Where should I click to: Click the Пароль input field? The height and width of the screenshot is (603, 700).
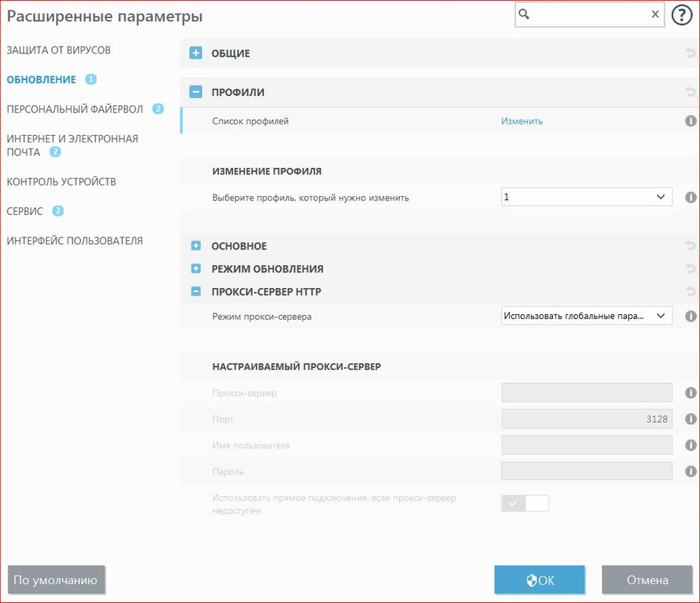(587, 471)
